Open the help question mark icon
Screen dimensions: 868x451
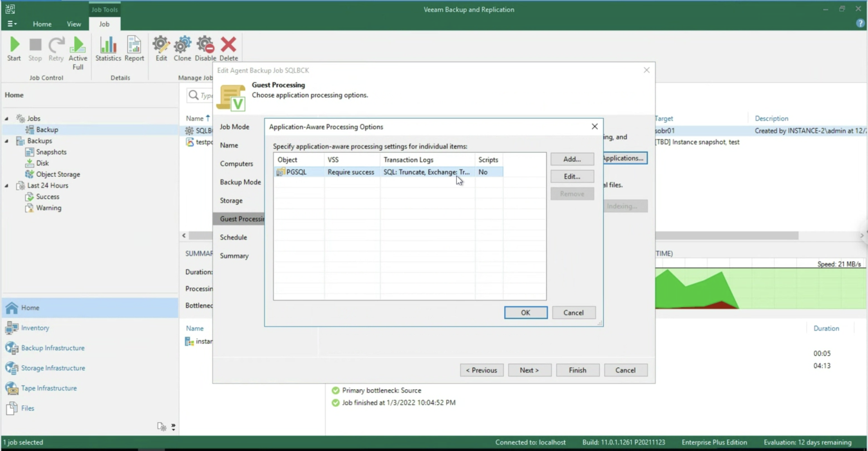click(x=860, y=24)
